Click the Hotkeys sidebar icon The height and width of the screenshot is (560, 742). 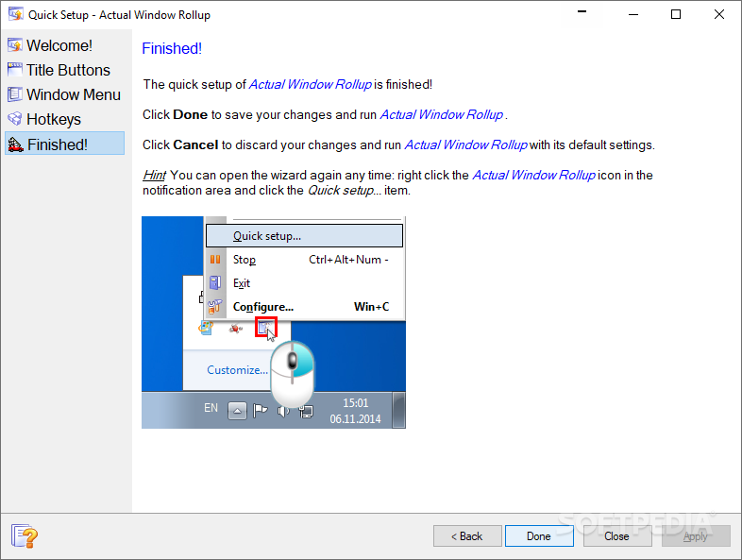point(15,118)
